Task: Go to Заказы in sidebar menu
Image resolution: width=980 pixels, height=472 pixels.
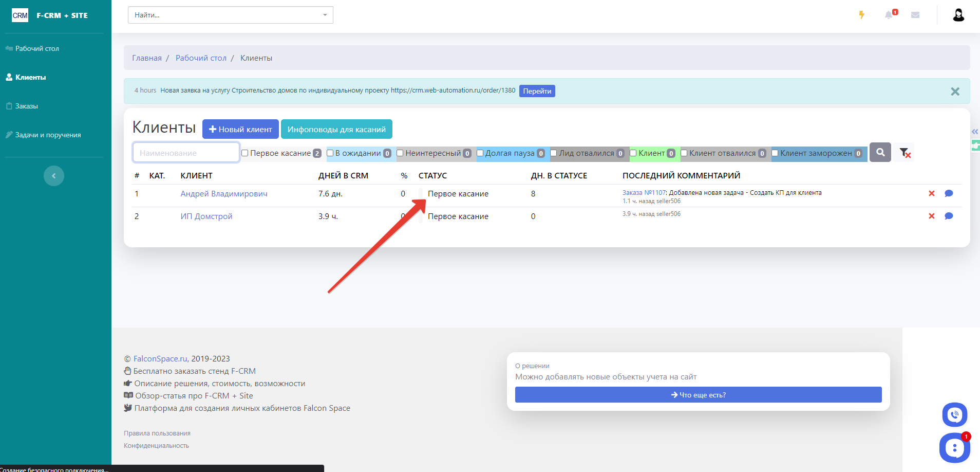Action: click(27, 106)
